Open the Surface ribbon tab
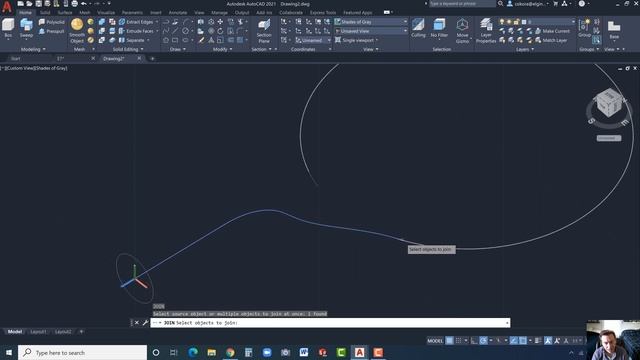The image size is (640, 360). (65, 13)
